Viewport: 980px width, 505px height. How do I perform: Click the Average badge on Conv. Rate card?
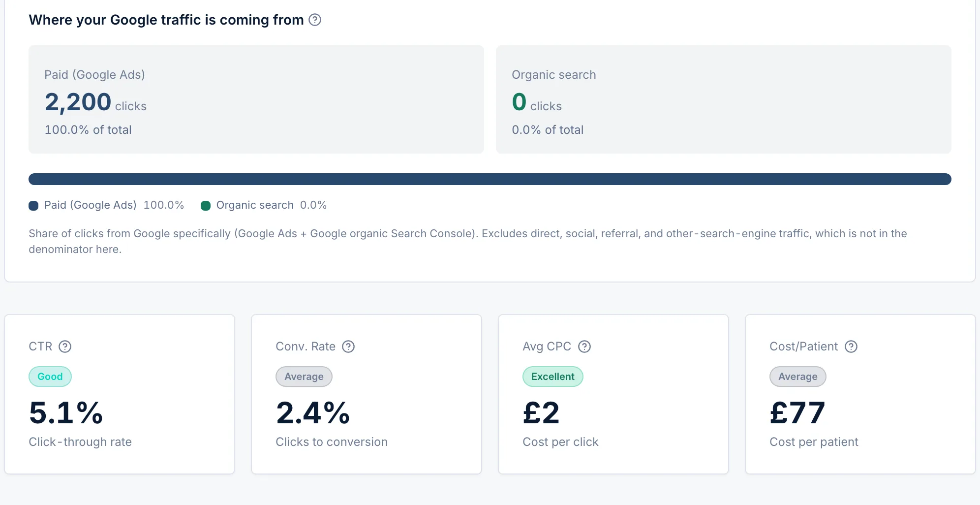pos(304,377)
